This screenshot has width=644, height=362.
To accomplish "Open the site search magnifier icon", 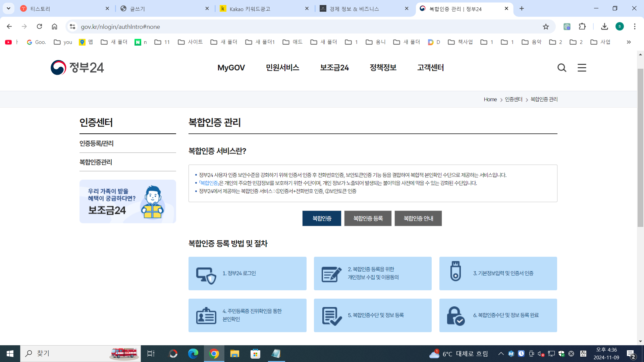I will [x=562, y=68].
